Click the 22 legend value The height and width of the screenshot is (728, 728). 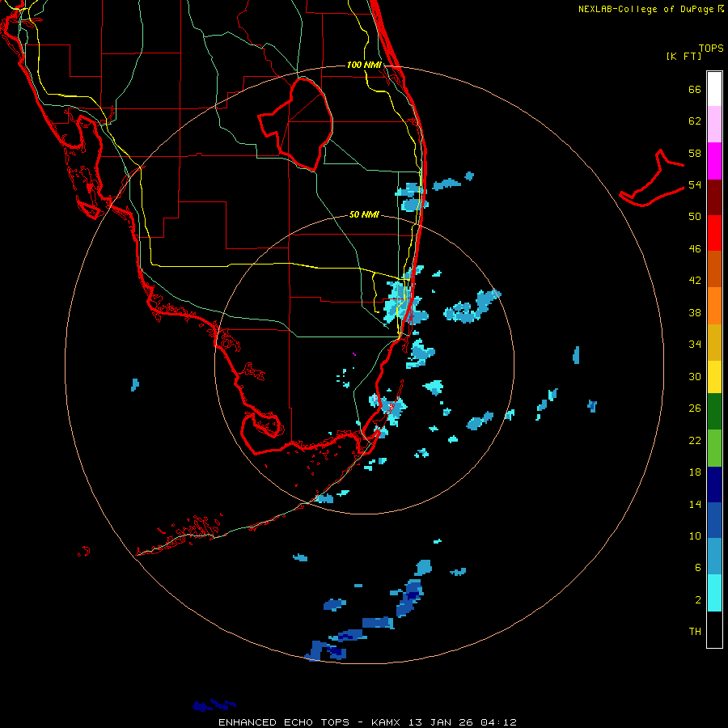click(x=695, y=440)
